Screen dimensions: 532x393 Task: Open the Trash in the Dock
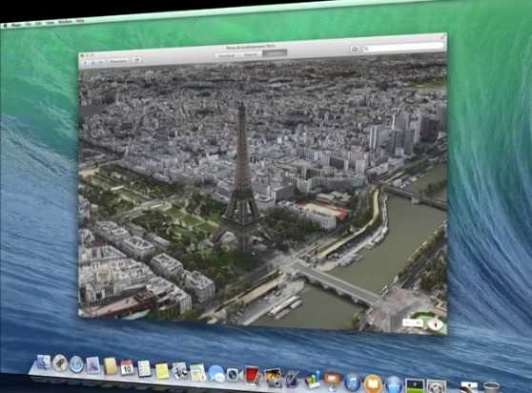coord(491,386)
